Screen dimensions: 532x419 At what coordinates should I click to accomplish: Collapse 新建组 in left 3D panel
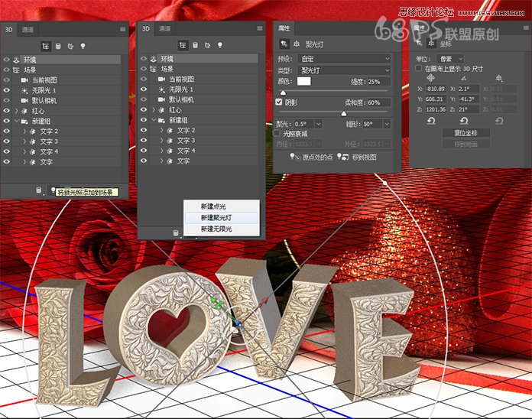(16, 121)
